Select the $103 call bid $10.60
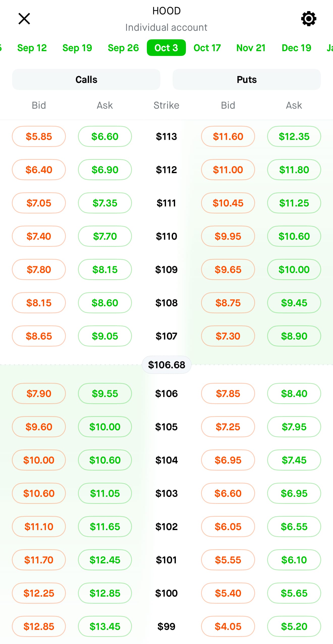The image size is (333, 644). tap(39, 493)
